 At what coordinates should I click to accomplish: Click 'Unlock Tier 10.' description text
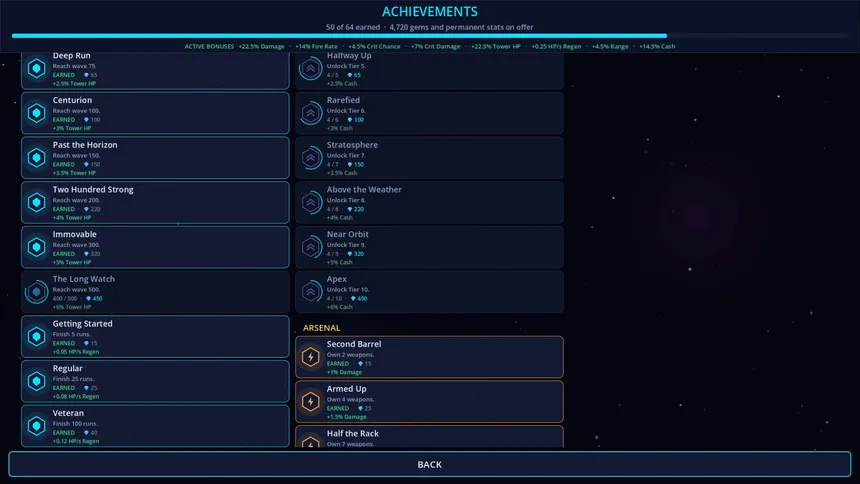(x=348, y=290)
